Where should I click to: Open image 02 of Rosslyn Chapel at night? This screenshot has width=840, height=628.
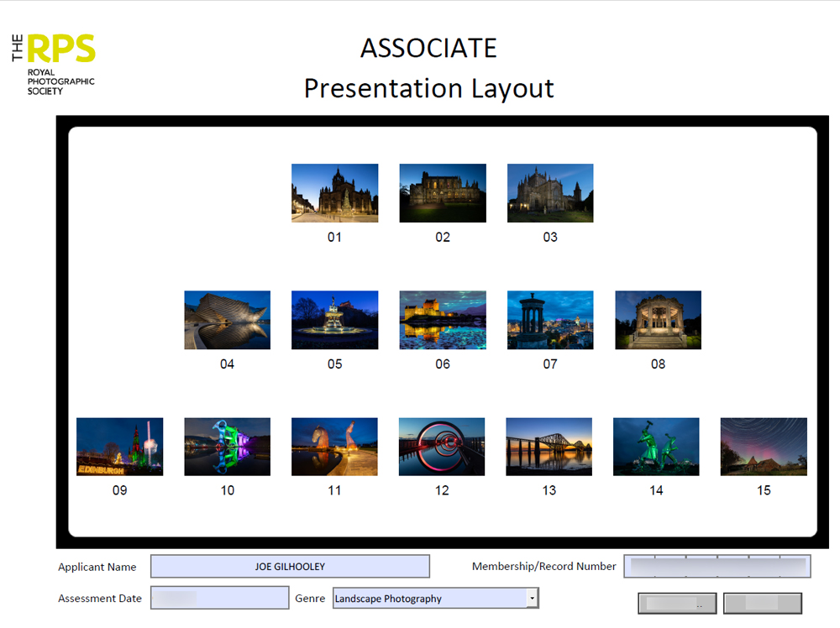click(x=442, y=193)
